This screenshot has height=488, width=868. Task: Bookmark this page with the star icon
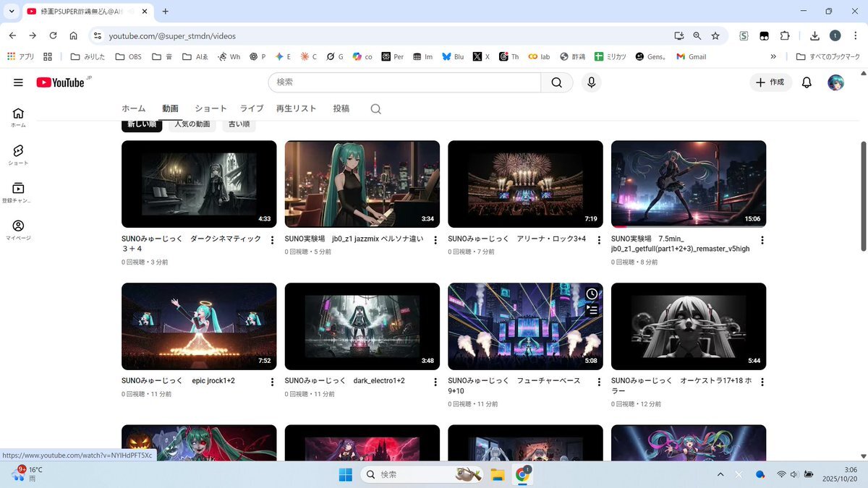[715, 35]
